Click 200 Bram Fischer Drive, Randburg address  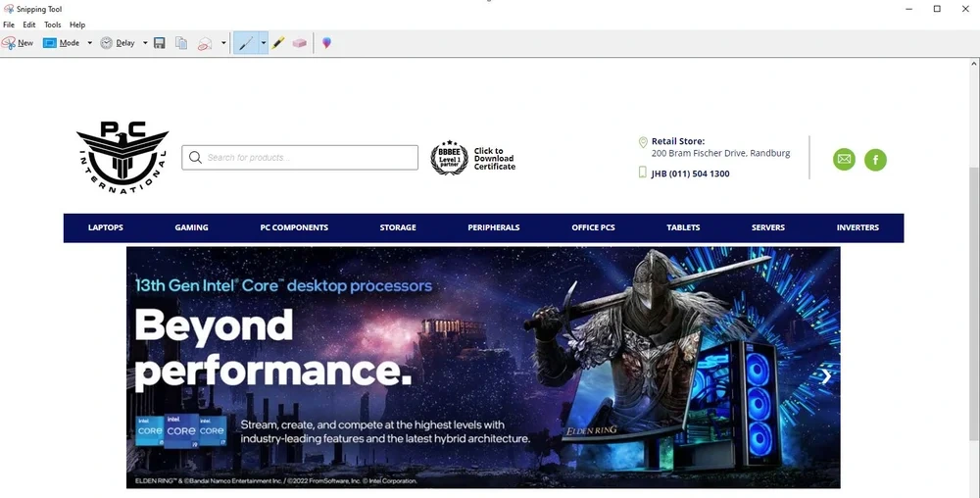[720, 153]
